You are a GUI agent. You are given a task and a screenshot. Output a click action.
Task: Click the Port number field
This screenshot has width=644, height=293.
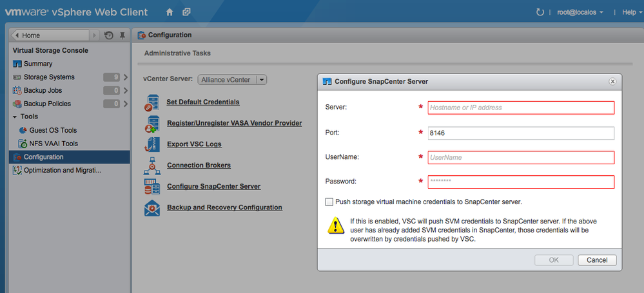pyautogui.click(x=520, y=133)
